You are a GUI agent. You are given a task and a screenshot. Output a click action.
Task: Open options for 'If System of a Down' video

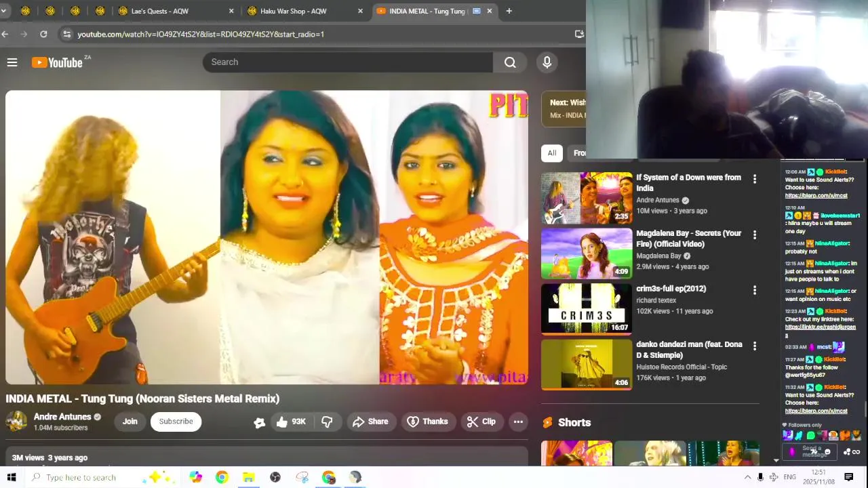[x=754, y=179]
